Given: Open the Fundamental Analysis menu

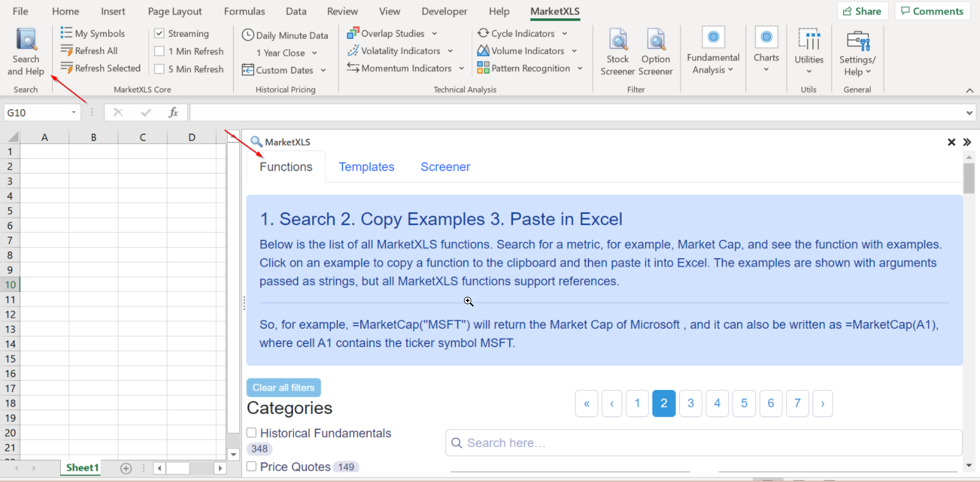Looking at the screenshot, I should click(x=713, y=52).
